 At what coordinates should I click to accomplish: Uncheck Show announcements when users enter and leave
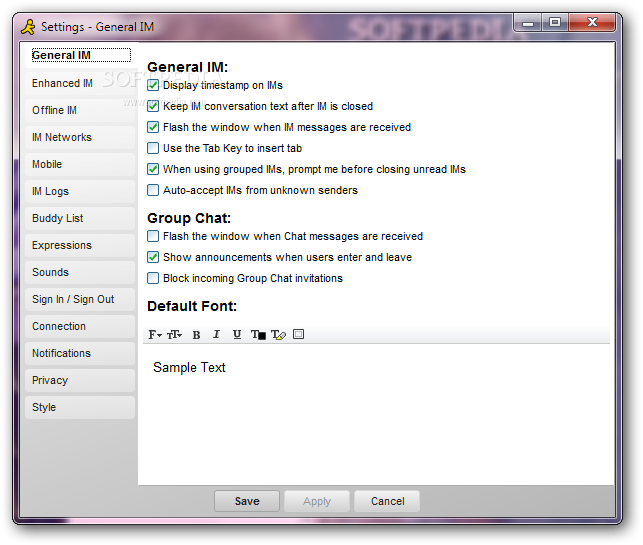tap(153, 257)
